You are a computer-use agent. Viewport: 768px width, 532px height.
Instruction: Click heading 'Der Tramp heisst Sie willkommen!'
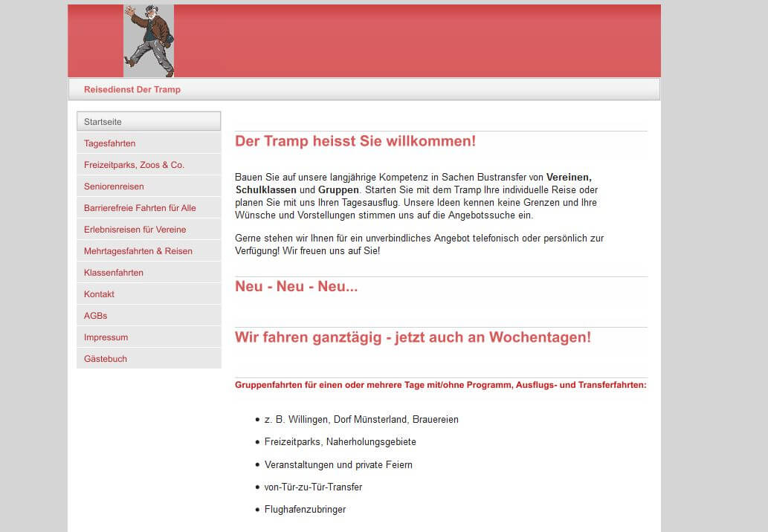355,141
